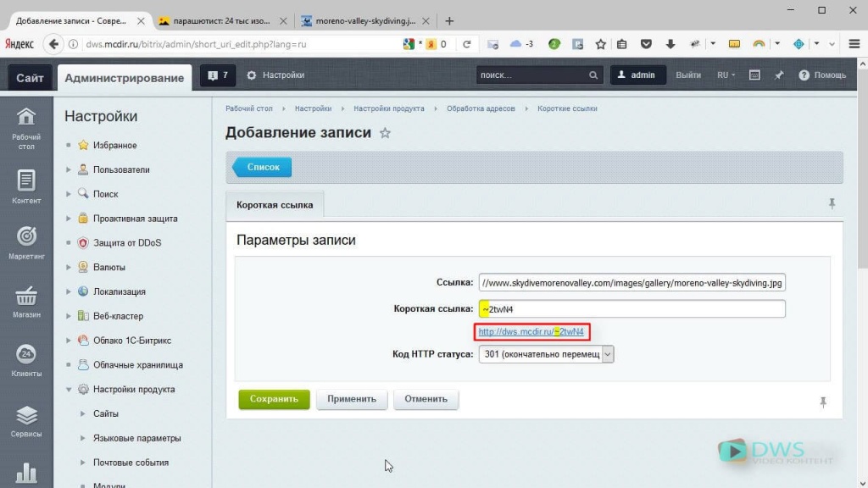Open Почтовые события tree item
The height and width of the screenshot is (488, 868).
pyautogui.click(x=131, y=463)
